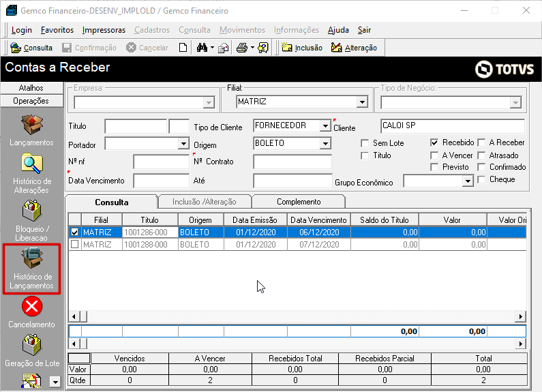Expand the Origem BOLETO dropdown
Viewport: 542px width, 392px height.
click(325, 143)
